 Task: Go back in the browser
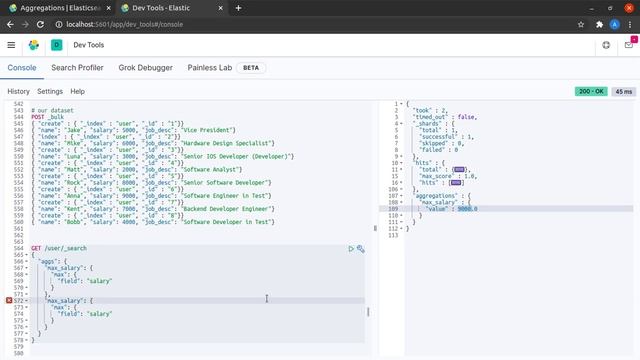(10, 24)
